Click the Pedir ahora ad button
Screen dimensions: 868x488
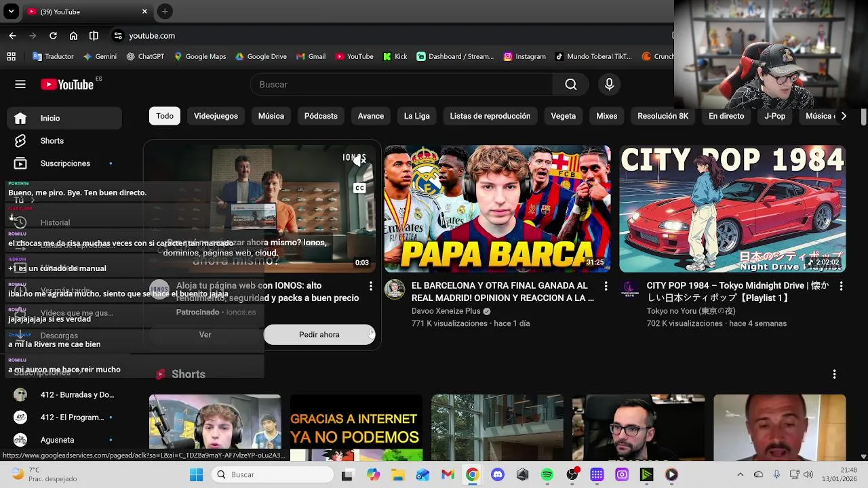point(319,334)
